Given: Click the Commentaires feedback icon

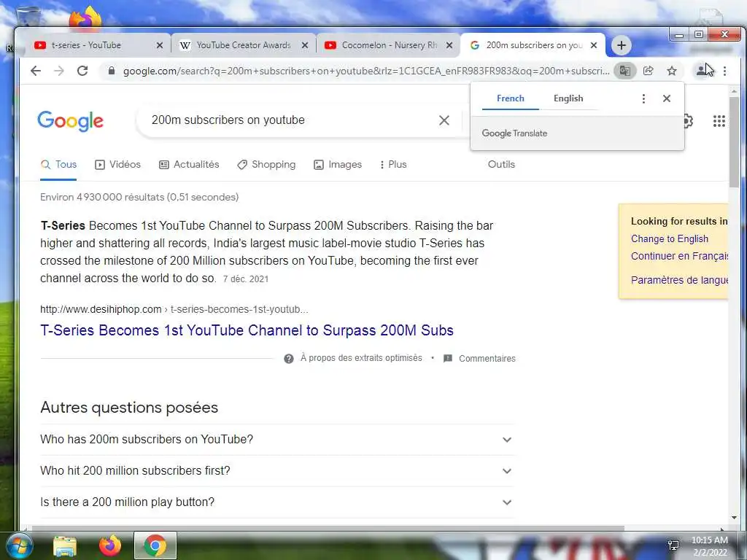Looking at the screenshot, I should (448, 359).
